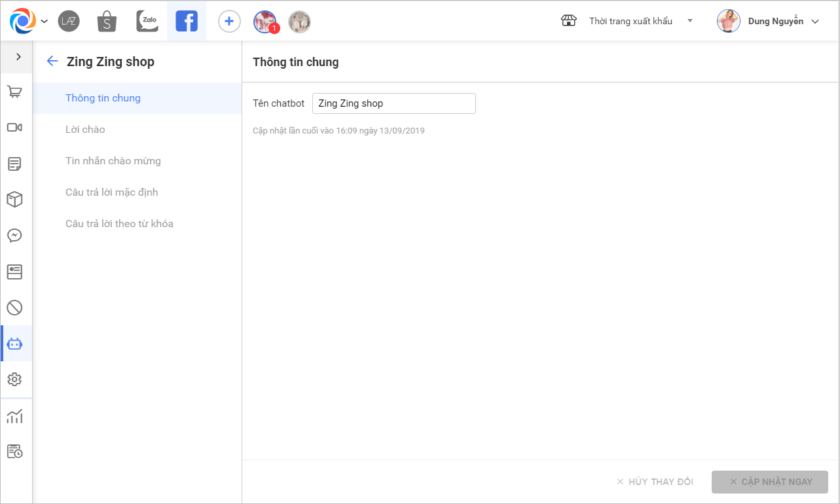
Task: Open the chatbot robot sidebar icon
Action: [15, 344]
